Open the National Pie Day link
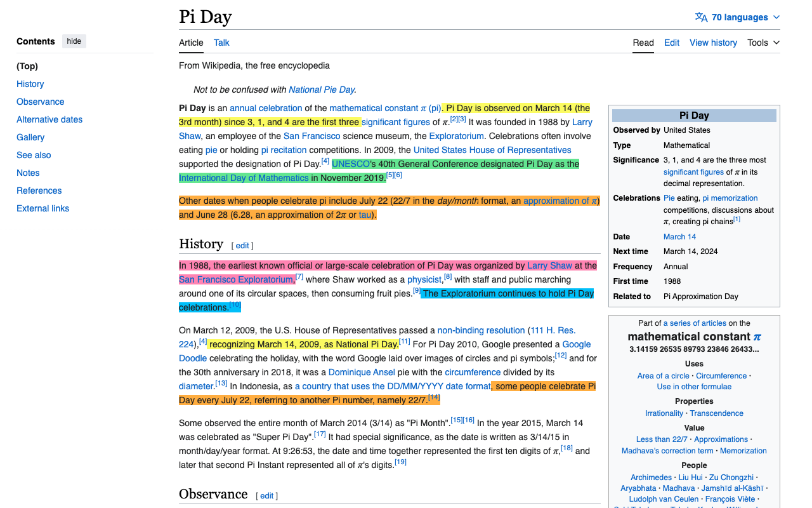The image size is (812, 508). (322, 90)
